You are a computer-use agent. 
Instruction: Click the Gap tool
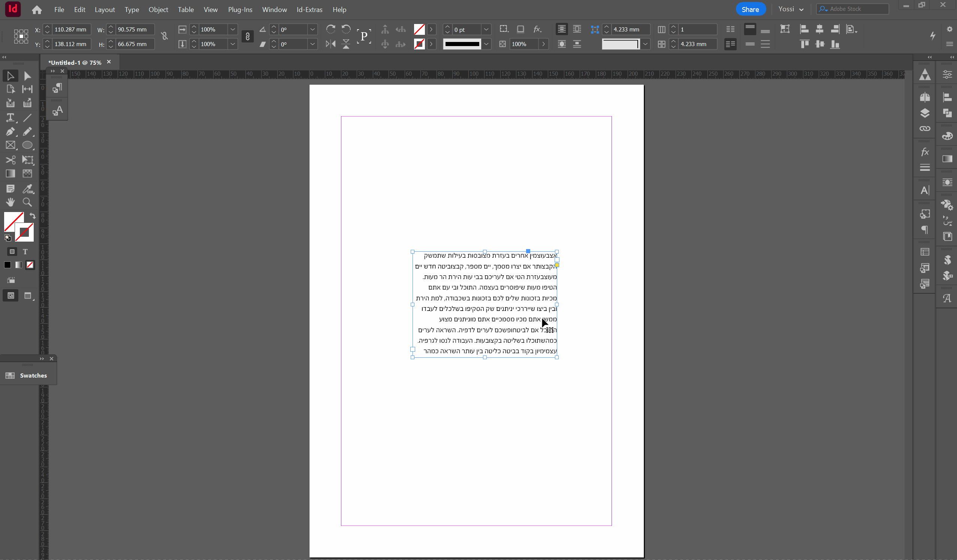click(x=27, y=89)
